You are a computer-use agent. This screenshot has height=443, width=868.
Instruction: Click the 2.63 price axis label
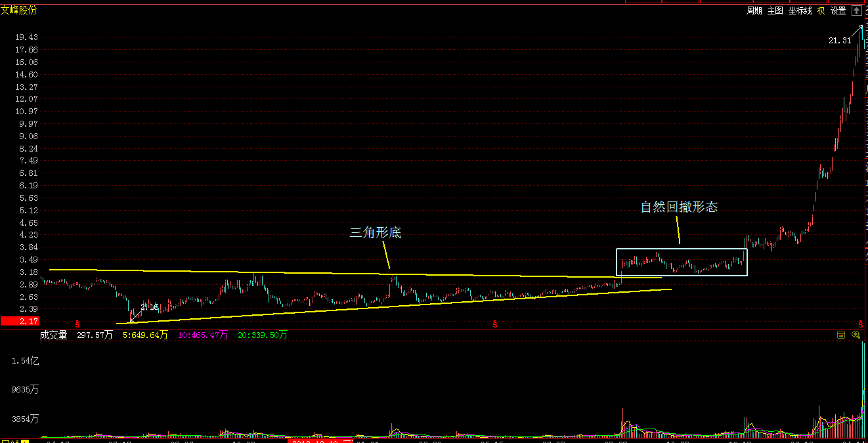[x=28, y=297]
